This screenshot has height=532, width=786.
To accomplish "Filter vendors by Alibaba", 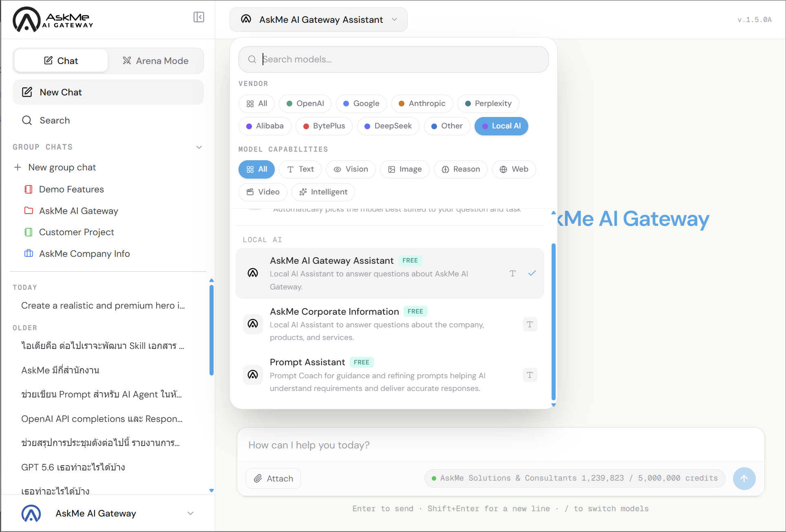I will 265,126.
